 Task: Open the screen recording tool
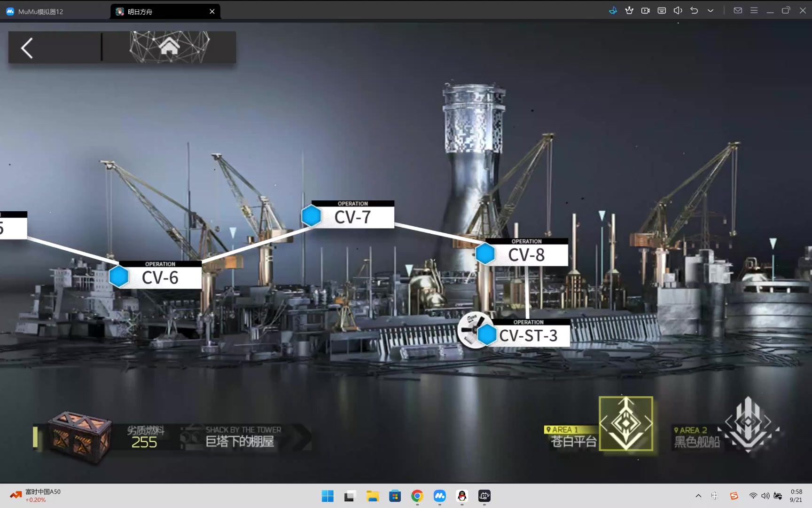(645, 11)
